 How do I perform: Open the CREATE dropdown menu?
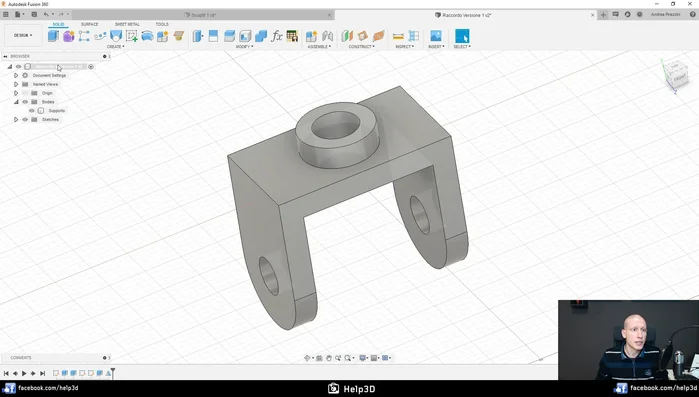point(115,46)
